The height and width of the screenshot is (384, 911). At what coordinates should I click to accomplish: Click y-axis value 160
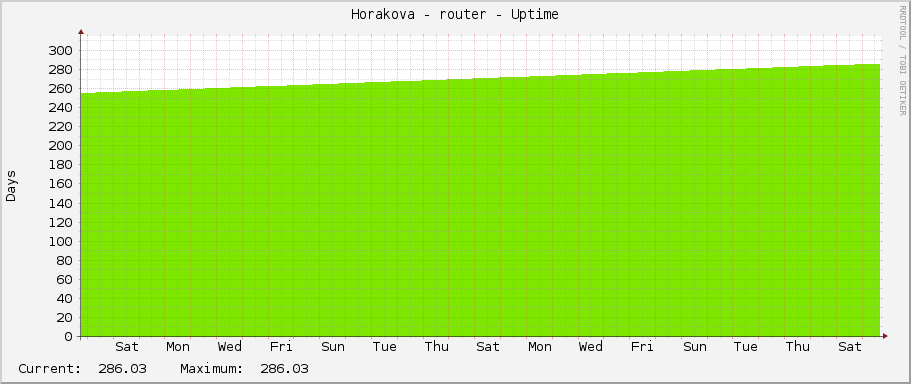61,184
